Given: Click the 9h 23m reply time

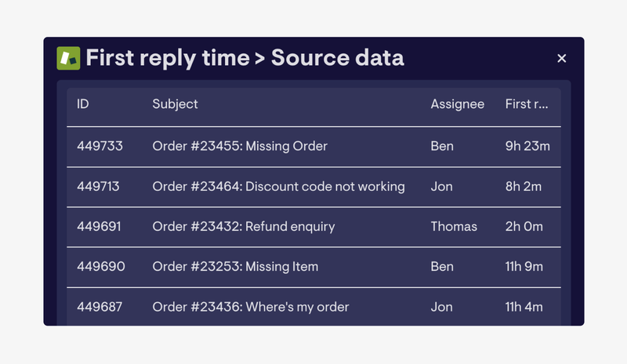Looking at the screenshot, I should pyautogui.click(x=527, y=146).
